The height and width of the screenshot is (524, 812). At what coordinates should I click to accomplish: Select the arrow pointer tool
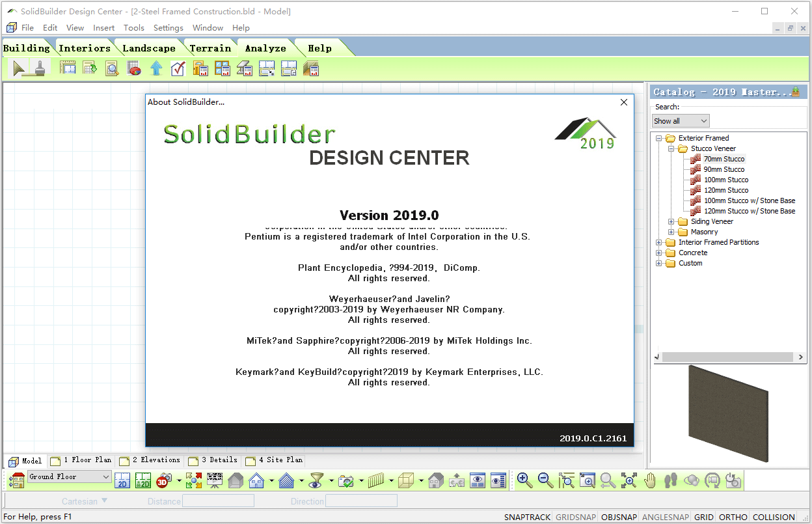pyautogui.click(x=19, y=68)
